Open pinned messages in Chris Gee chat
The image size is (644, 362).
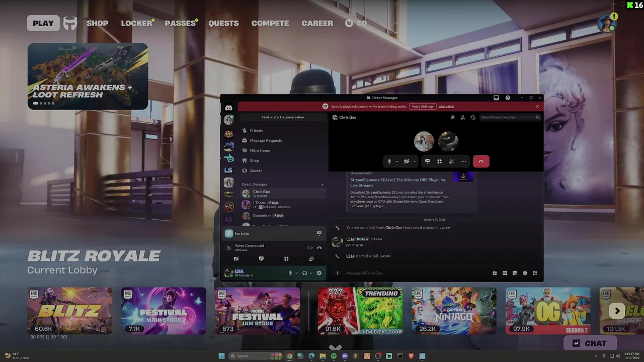pyautogui.click(x=452, y=117)
